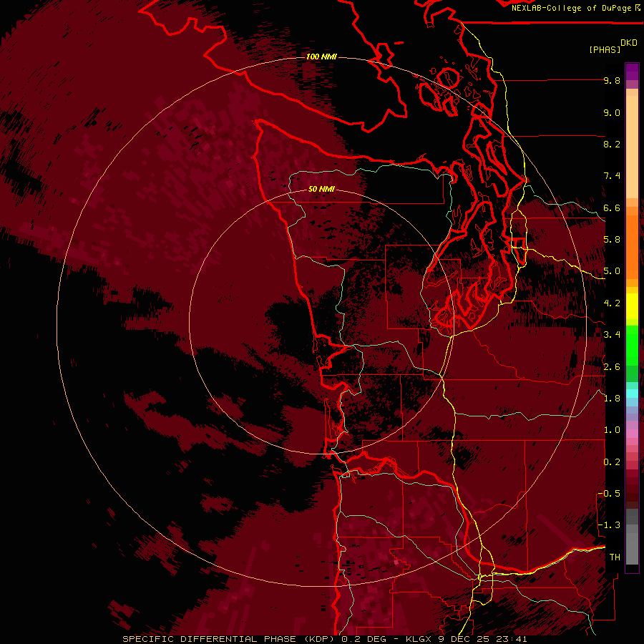Click the 8.2 value on color scale
Screen dimensions: 644x644
(x=612, y=144)
